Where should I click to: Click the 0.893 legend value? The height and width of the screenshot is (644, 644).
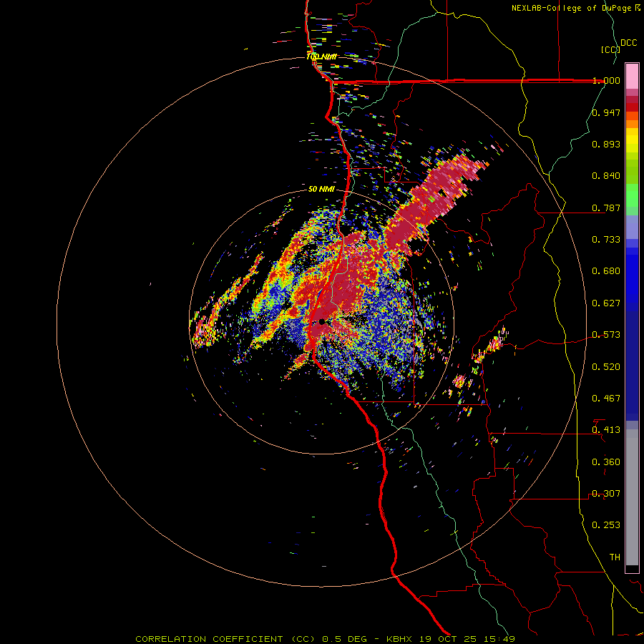pyautogui.click(x=606, y=144)
